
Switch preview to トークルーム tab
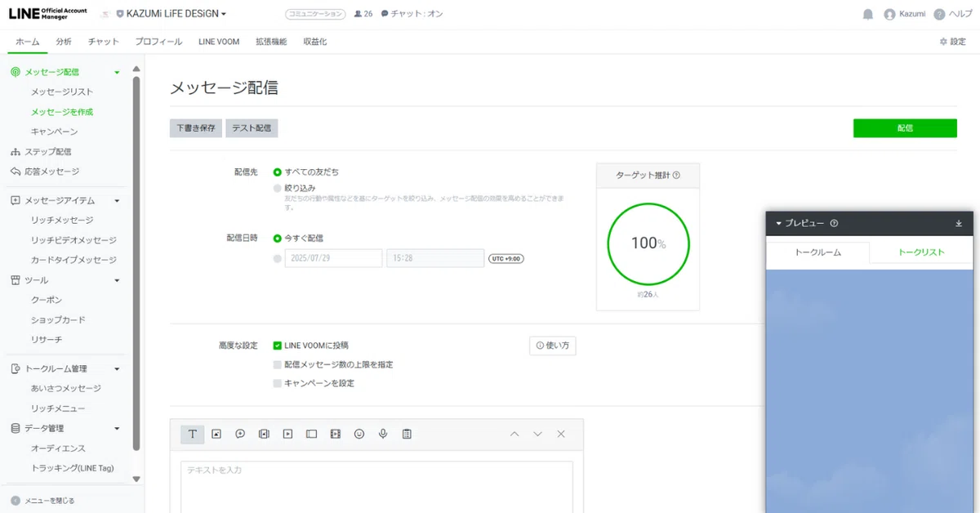click(x=817, y=252)
